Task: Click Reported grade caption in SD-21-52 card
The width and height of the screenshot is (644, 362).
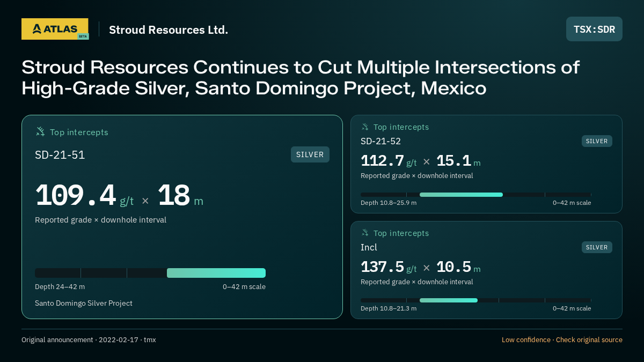Action: (x=417, y=176)
